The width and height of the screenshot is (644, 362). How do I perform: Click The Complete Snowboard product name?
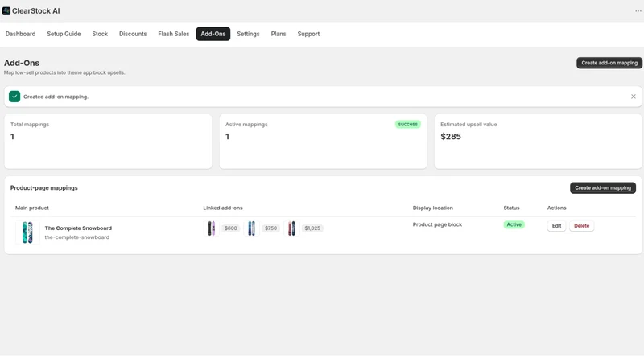tap(78, 228)
